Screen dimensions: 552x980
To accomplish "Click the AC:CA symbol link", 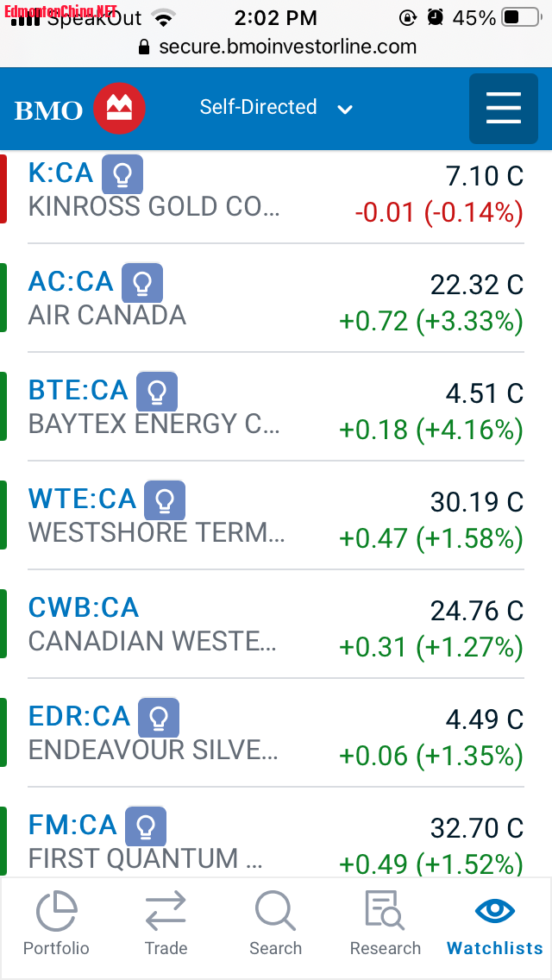I will coord(71,282).
